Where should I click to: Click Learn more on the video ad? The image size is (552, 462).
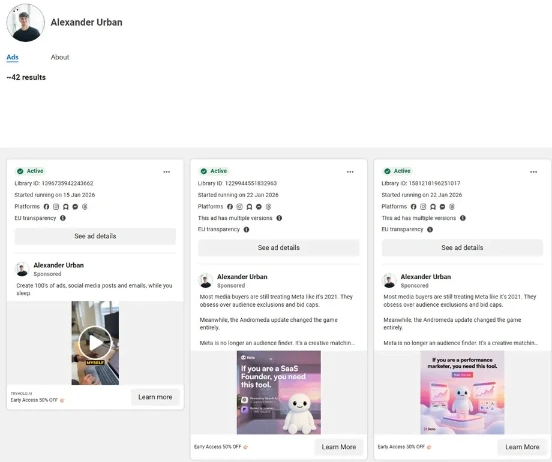tap(155, 397)
